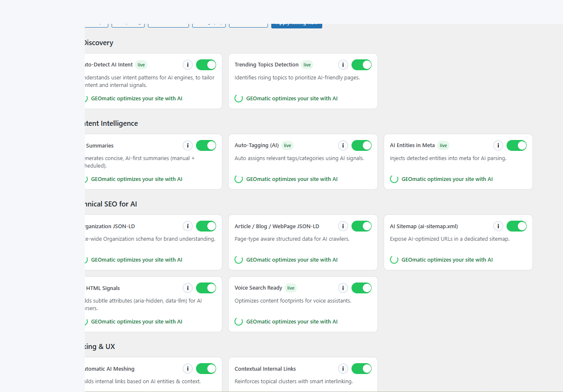Select the AI Entities in Meta title
The width and height of the screenshot is (563, 392).
[x=413, y=145]
